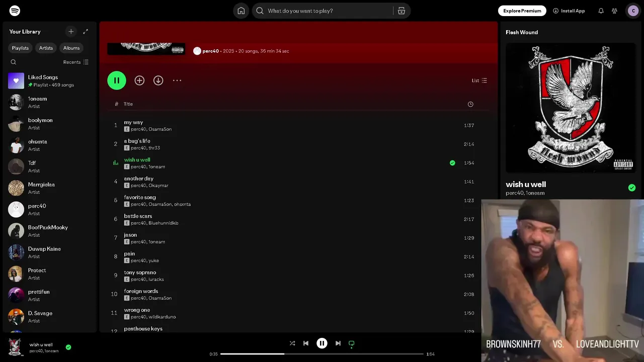Save album to library plus icon

coord(139,80)
